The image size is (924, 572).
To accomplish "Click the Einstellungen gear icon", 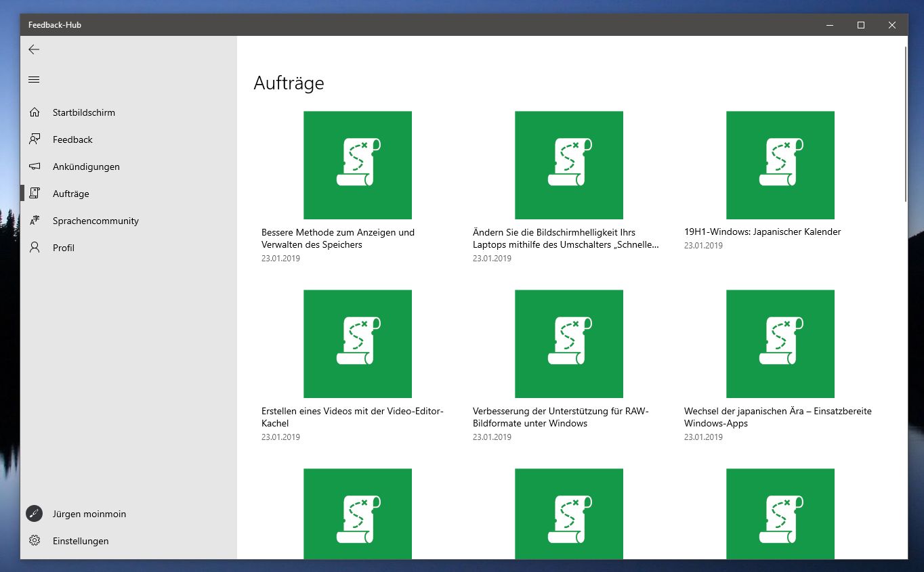I will point(35,541).
